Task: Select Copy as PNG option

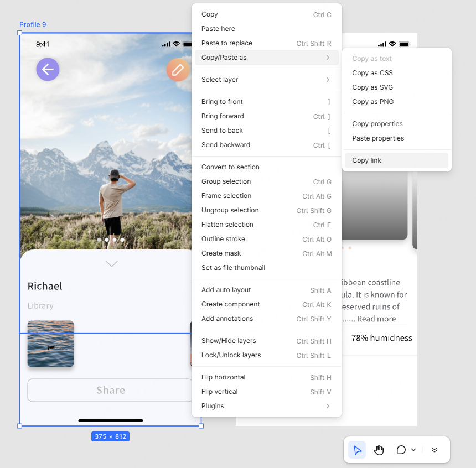Action: point(373,102)
